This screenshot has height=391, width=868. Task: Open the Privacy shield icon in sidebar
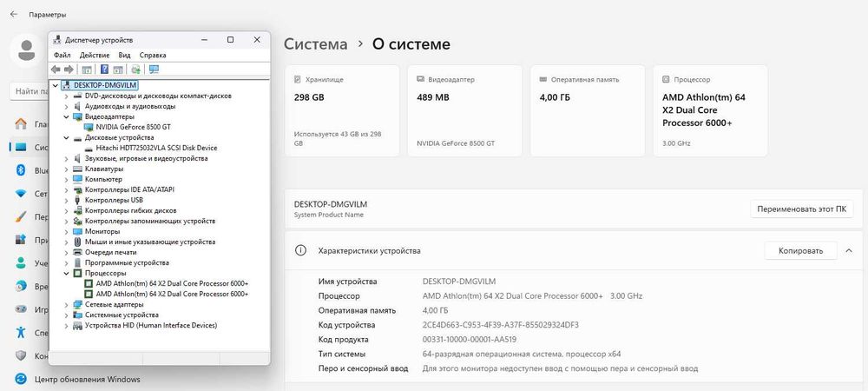click(x=21, y=355)
